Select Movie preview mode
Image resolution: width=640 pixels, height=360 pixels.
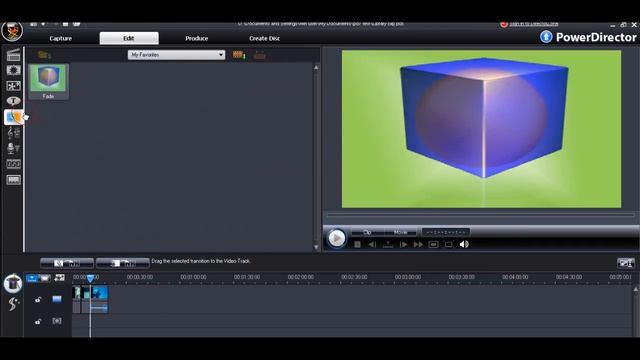pos(400,232)
